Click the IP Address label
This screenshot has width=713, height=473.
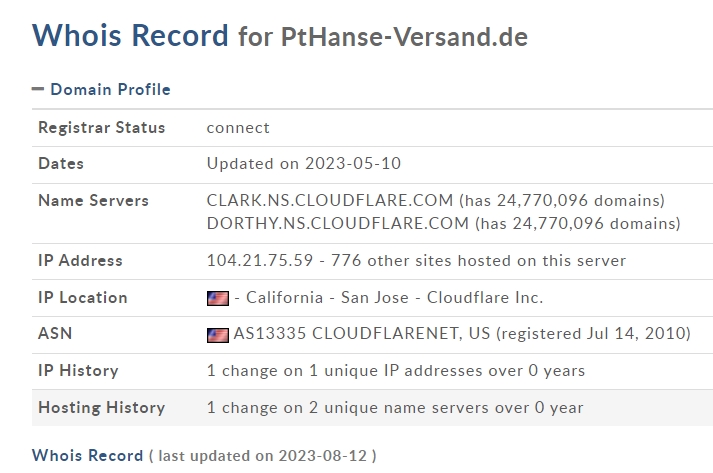[x=80, y=261]
